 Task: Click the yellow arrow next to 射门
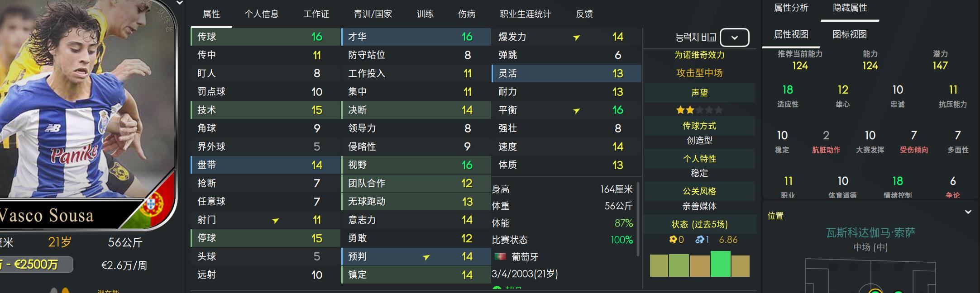[x=275, y=221]
